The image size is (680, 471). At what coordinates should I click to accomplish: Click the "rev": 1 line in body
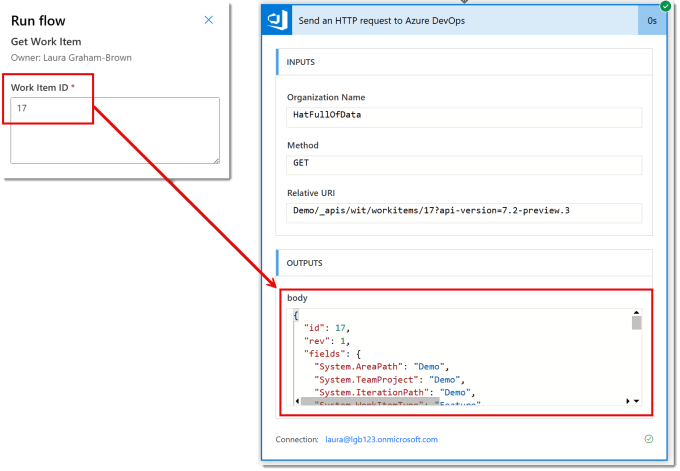click(x=327, y=341)
